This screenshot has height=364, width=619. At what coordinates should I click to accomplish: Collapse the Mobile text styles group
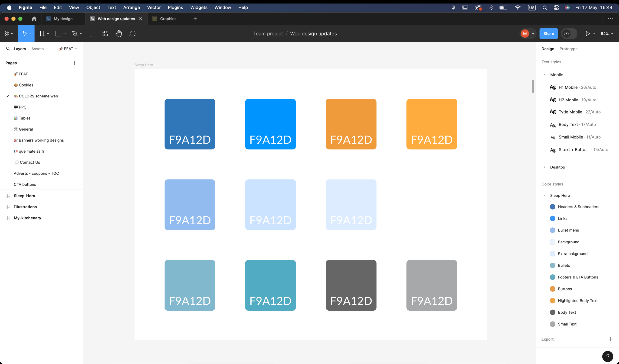pos(544,75)
